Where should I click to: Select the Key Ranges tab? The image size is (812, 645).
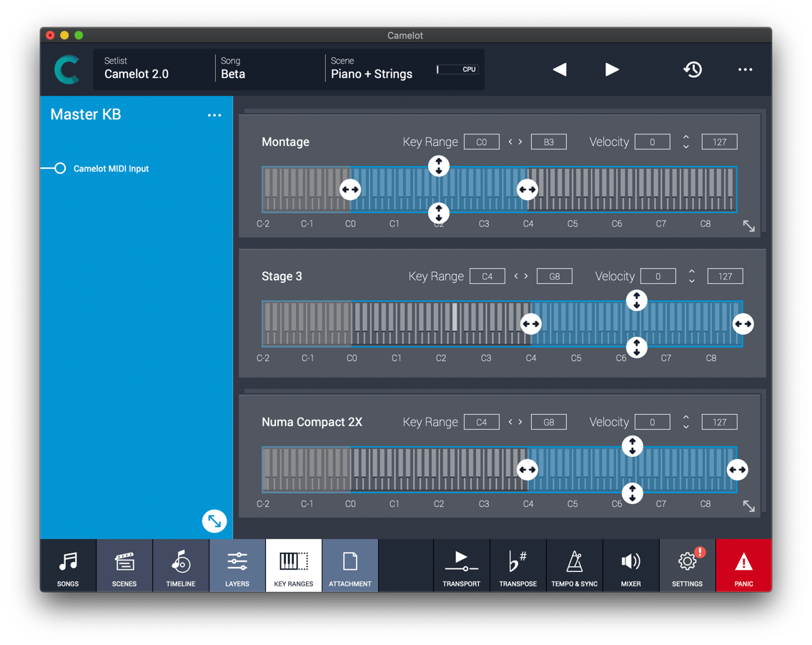[294, 565]
